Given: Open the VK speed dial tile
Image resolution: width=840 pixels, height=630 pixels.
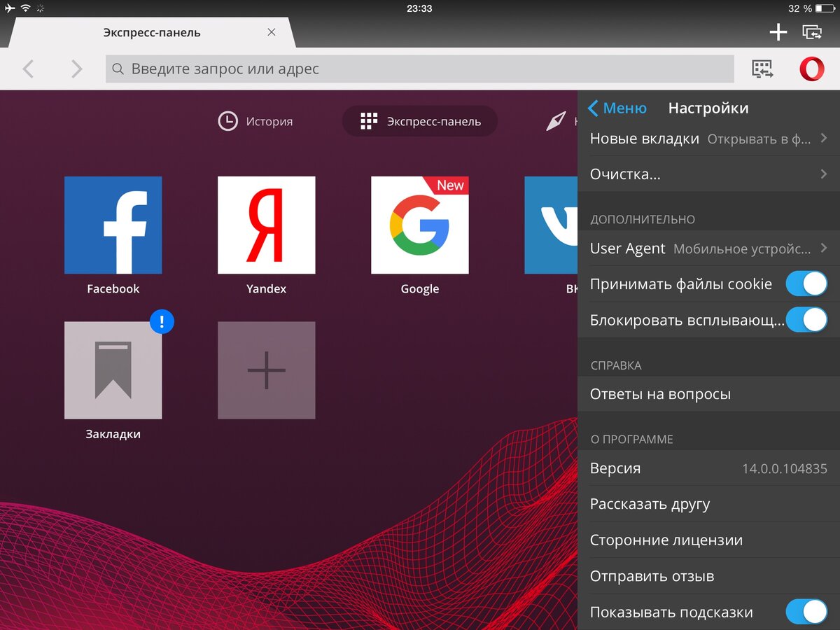Looking at the screenshot, I should click(551, 225).
